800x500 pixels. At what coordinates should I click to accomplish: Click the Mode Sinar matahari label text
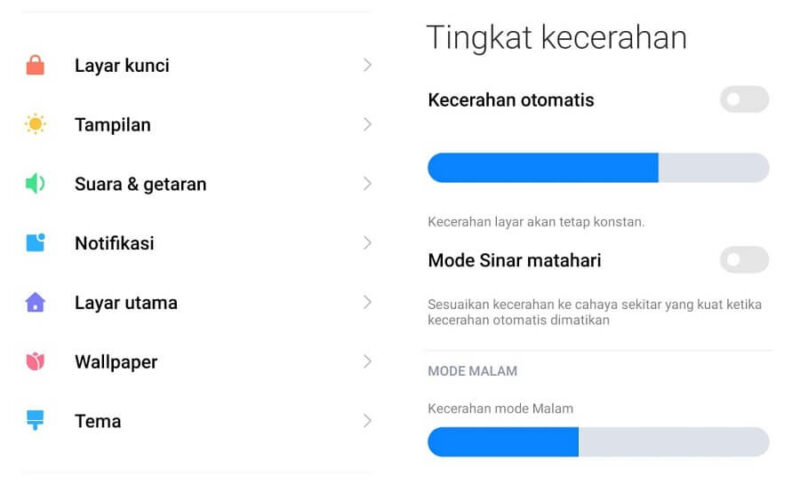click(x=514, y=260)
